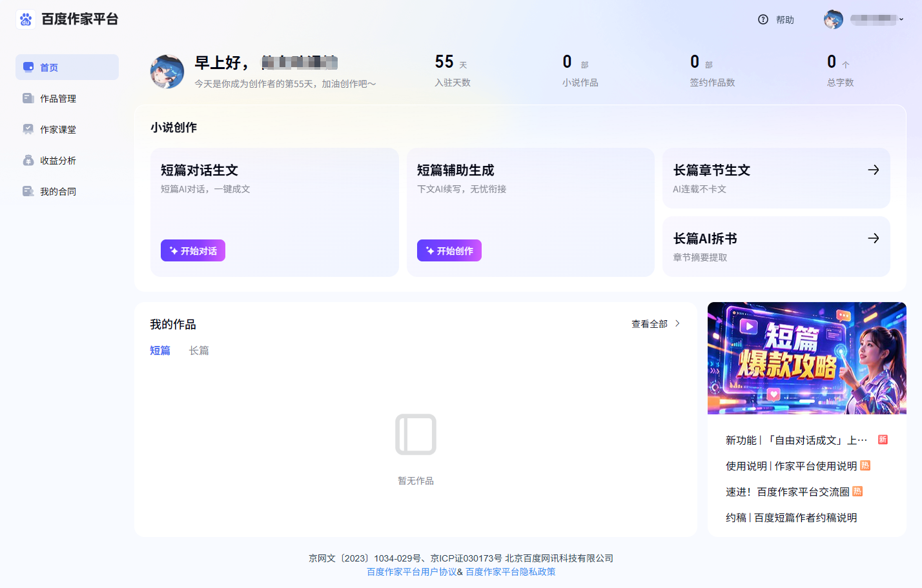Open 约稿 | 百度短篇作者约稿说明 link
Screen dimensions: 922x588
pos(792,518)
